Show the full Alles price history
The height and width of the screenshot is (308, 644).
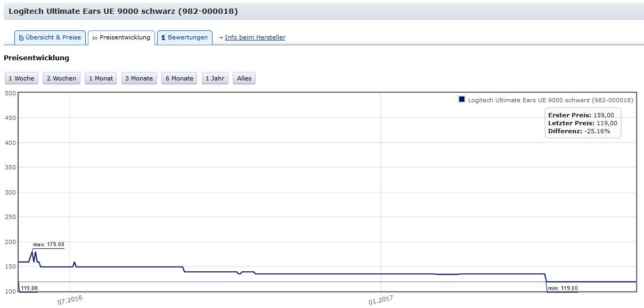(x=244, y=78)
